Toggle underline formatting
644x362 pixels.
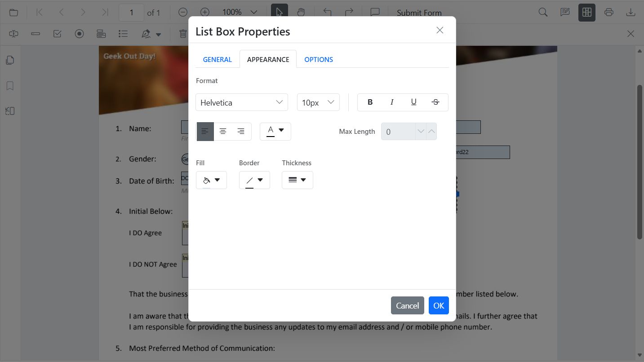tap(413, 102)
